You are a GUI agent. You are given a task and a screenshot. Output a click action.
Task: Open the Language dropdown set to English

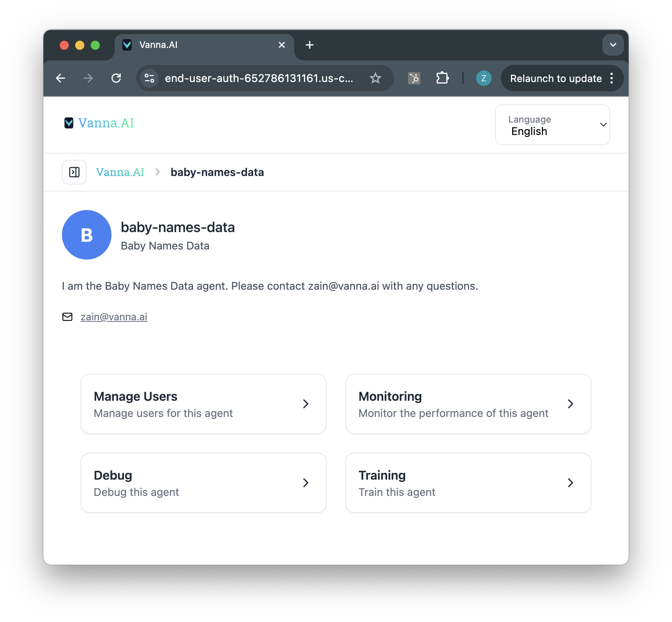point(552,125)
